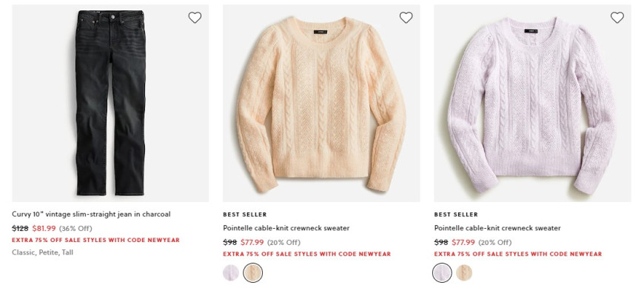Favorite the charcoal jean with heart icon
This screenshot has width=644, height=285.
click(195, 17)
